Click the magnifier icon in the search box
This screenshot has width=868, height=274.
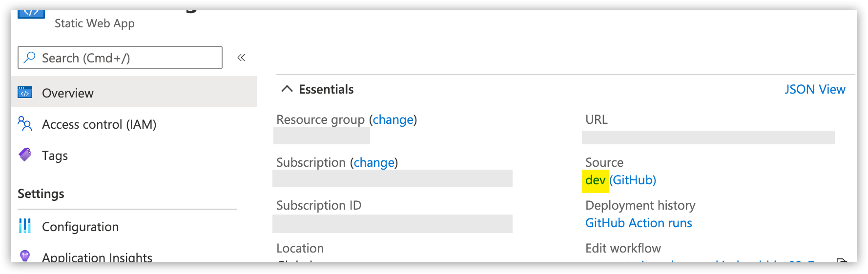pos(30,58)
